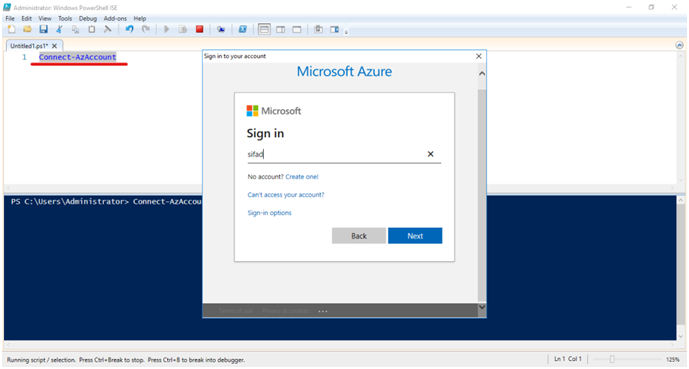
Task: Collapse the script pane with the round arrow
Action: coord(679,45)
